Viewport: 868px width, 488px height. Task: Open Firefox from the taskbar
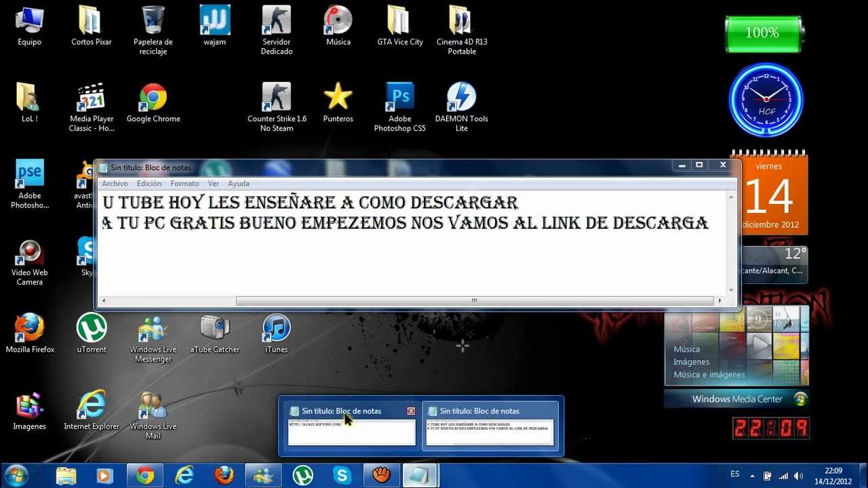pyautogui.click(x=224, y=476)
